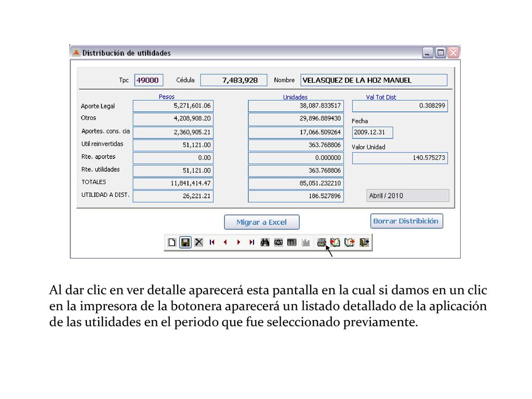
Task: Click the window title bar app icon
Action: tap(76, 52)
